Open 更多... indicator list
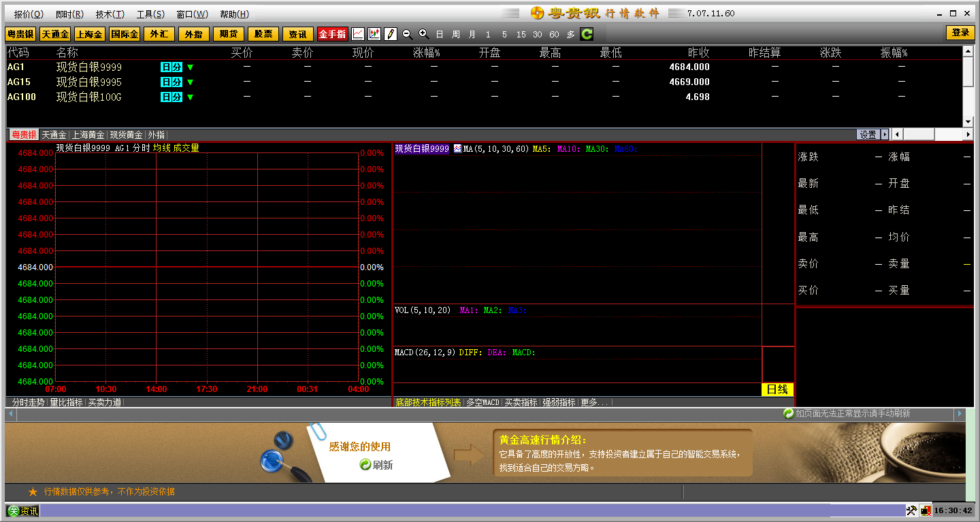980x522 pixels. point(594,402)
